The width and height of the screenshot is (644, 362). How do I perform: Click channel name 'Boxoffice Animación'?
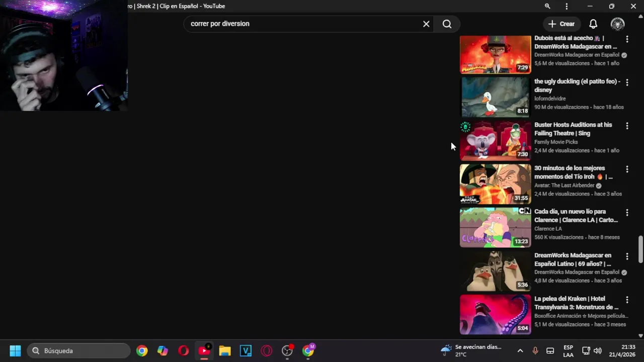(x=581, y=316)
